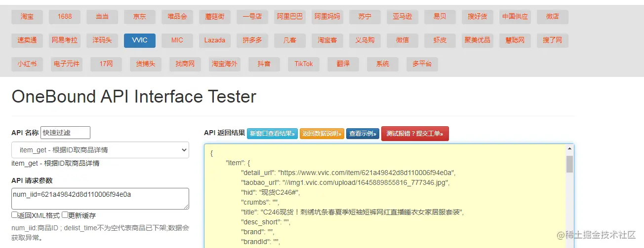644x248 pixels.
Task: Select the 洋码头 tab
Action: [102, 40]
